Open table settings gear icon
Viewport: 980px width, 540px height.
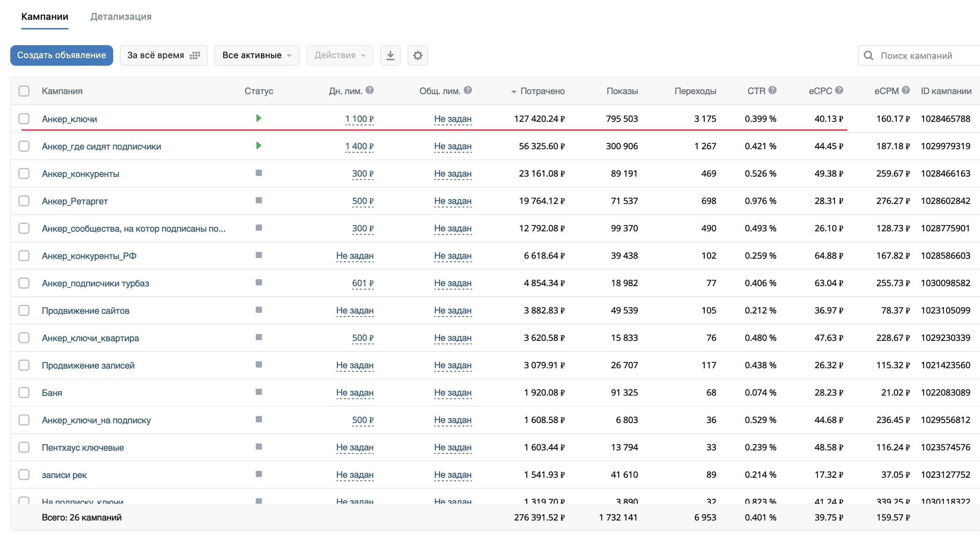tap(417, 56)
